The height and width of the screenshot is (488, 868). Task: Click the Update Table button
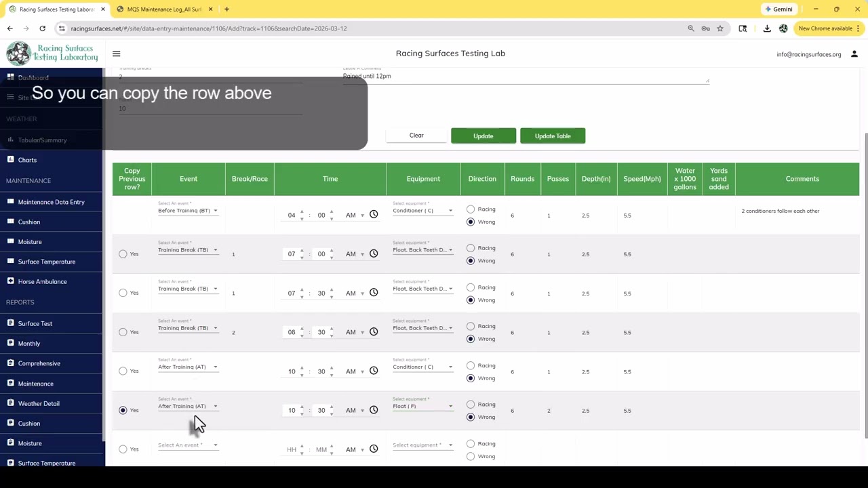coord(553,136)
